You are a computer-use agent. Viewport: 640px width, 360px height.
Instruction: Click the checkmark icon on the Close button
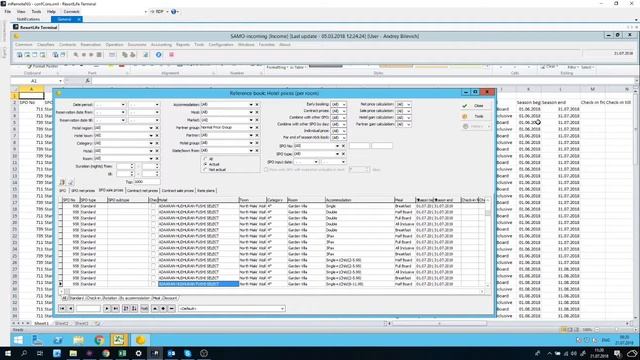(464, 106)
